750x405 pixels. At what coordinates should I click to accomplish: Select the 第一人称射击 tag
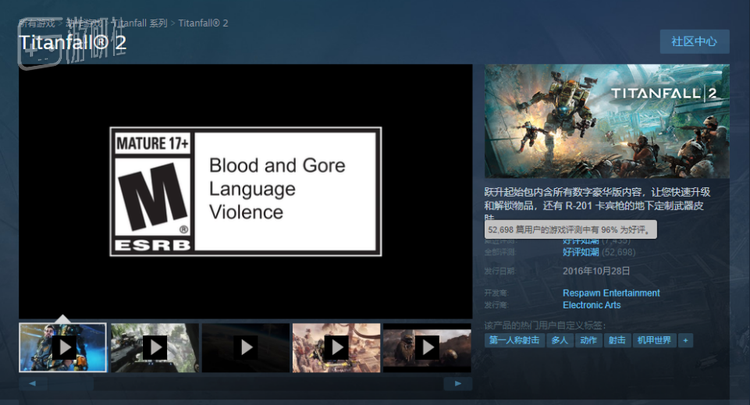point(514,340)
